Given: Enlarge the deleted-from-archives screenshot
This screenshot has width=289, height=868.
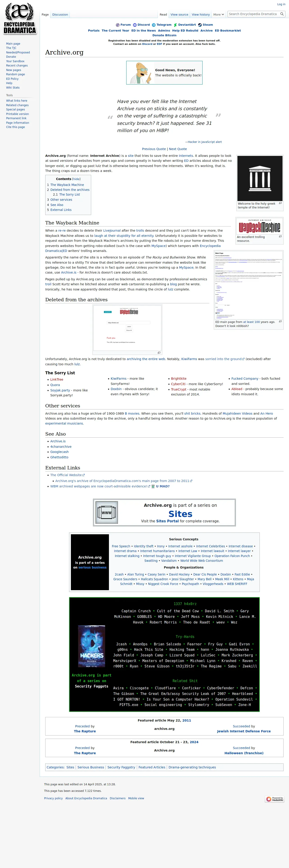Looking at the screenshot, I should tap(128, 328).
